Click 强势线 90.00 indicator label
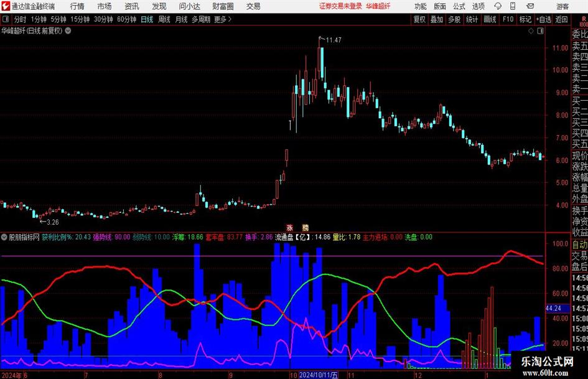 (111, 236)
